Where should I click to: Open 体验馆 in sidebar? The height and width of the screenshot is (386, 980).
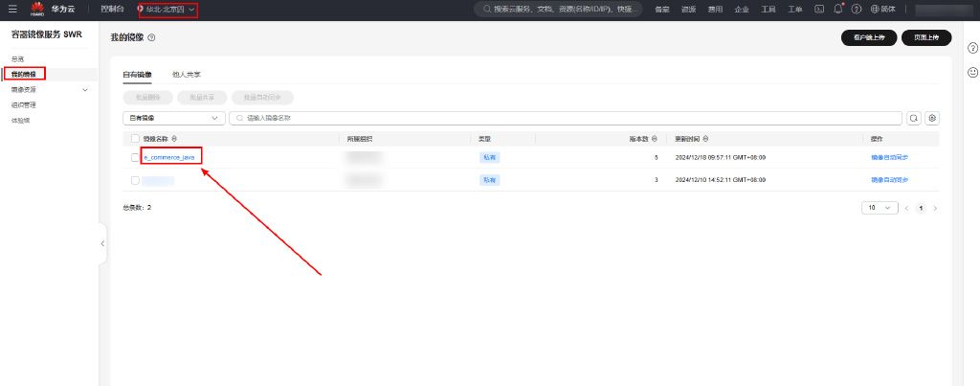(21, 120)
